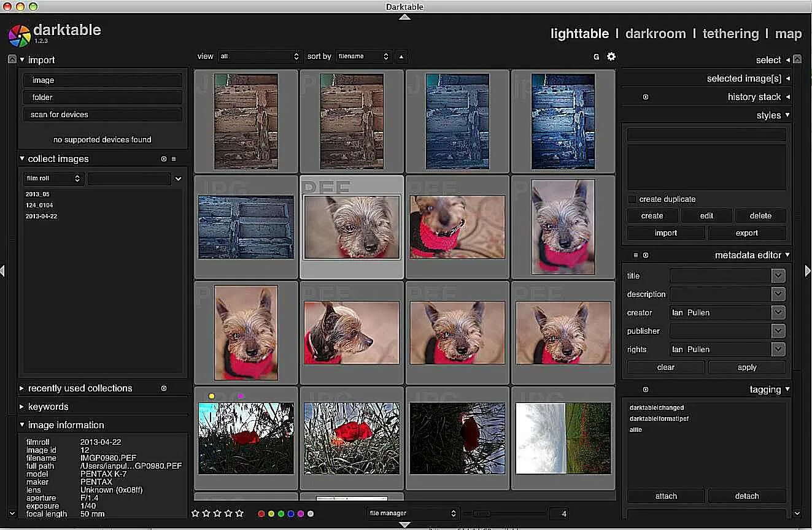Open the creator field dropdown arrow
Viewport: 812px width, 530px height.
click(778, 313)
